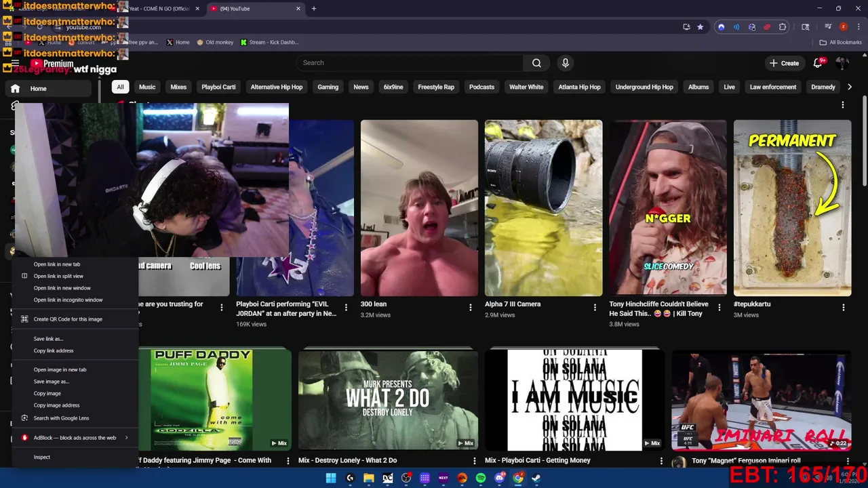Filter by the Law enforcement chip
Viewport: 868px width, 488px height.
click(x=773, y=87)
